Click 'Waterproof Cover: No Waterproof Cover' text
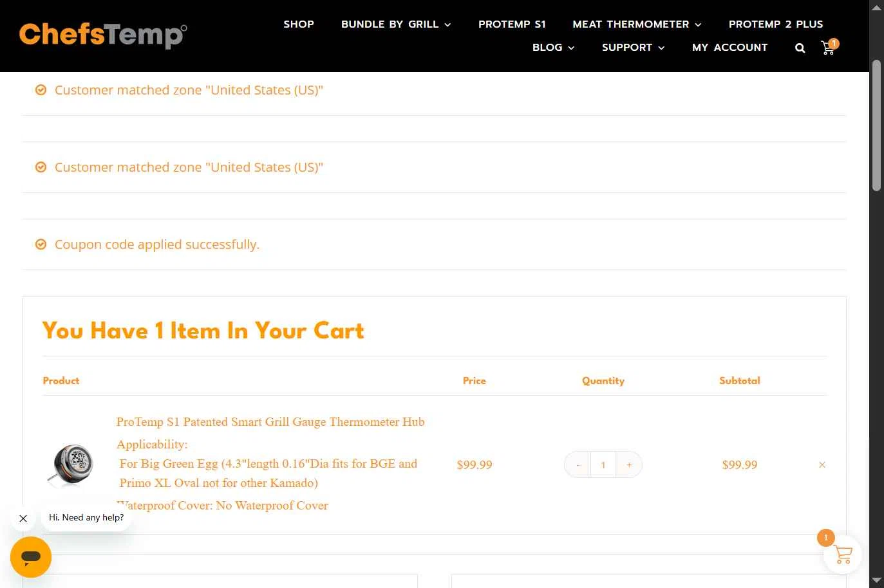884x588 pixels. coord(222,506)
